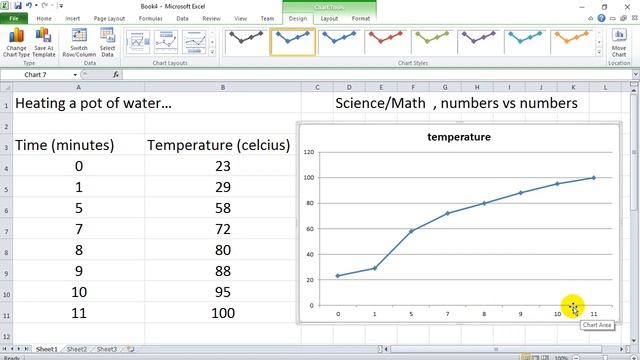Open the File tab

(x=14, y=18)
